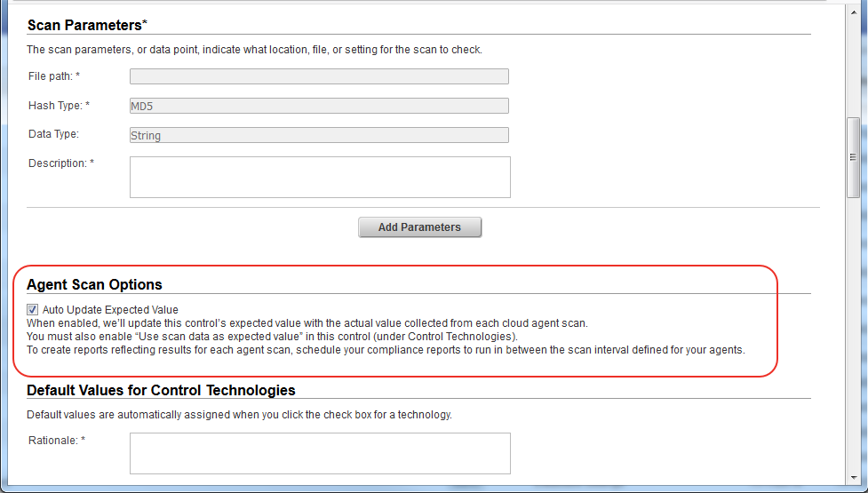Click the Agent Scan Options heading
The width and height of the screenshot is (868, 493).
click(94, 285)
